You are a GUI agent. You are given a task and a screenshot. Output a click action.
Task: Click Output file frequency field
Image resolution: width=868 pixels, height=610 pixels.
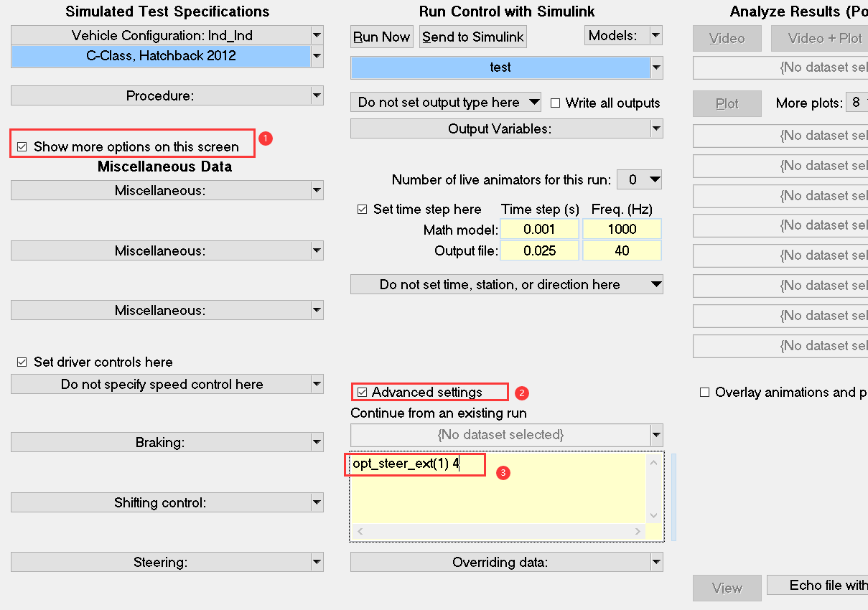[621, 250]
